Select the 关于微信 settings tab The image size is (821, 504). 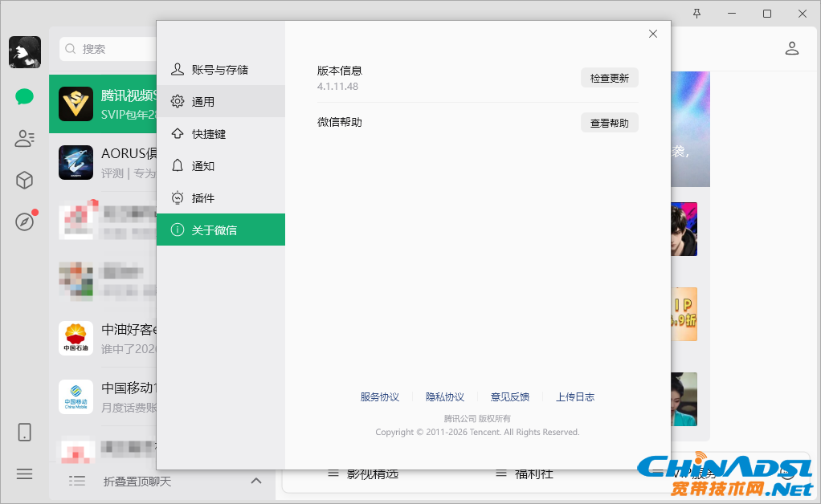coord(221,230)
